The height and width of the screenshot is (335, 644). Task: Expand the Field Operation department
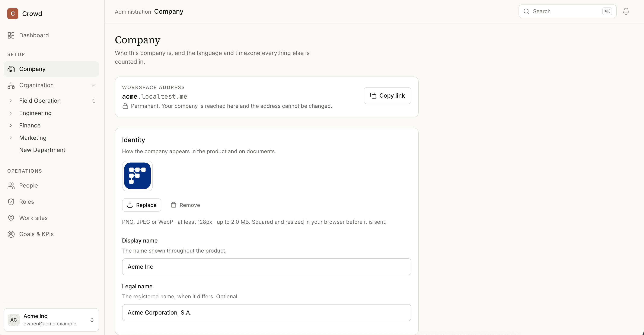(10, 101)
